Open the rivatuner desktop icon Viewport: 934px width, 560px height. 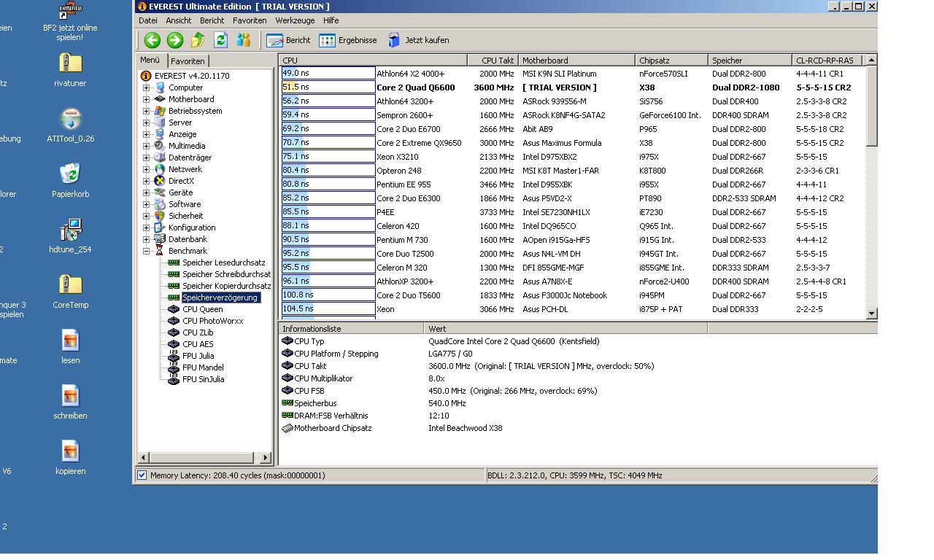point(70,70)
